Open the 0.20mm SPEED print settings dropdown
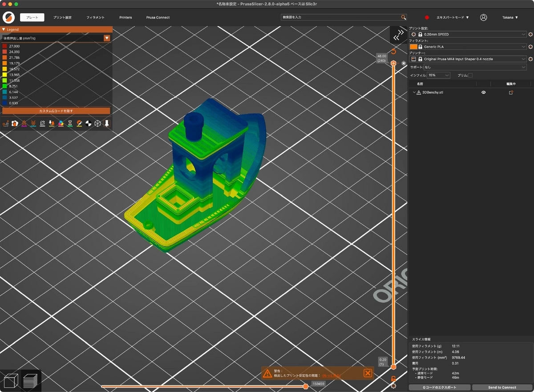 [468, 34]
